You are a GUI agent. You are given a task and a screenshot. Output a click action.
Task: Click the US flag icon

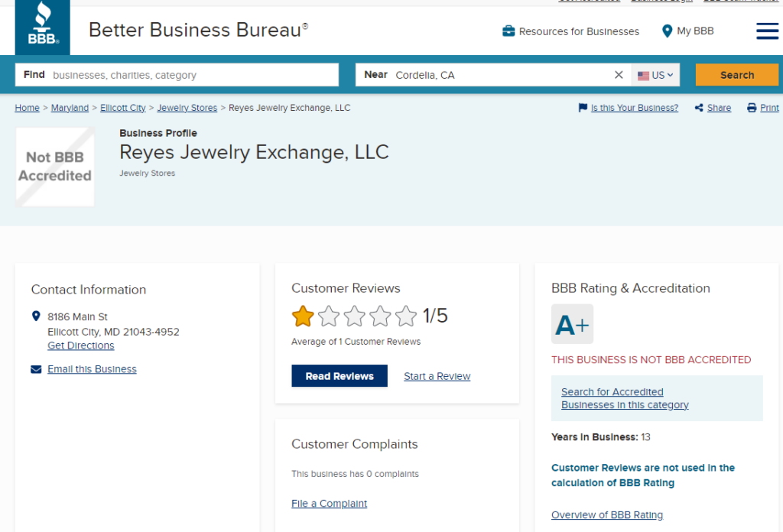(643, 76)
